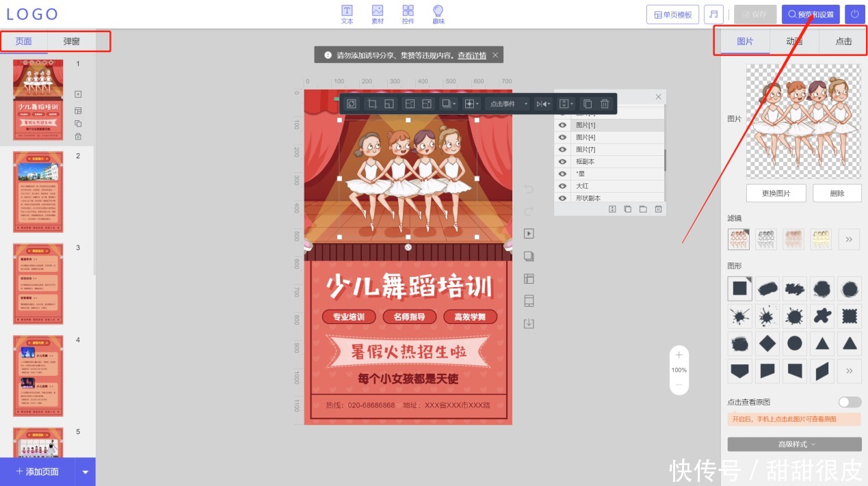The image size is (868, 486).
Task: Hide the 图片[4] layer
Action: pyautogui.click(x=562, y=137)
